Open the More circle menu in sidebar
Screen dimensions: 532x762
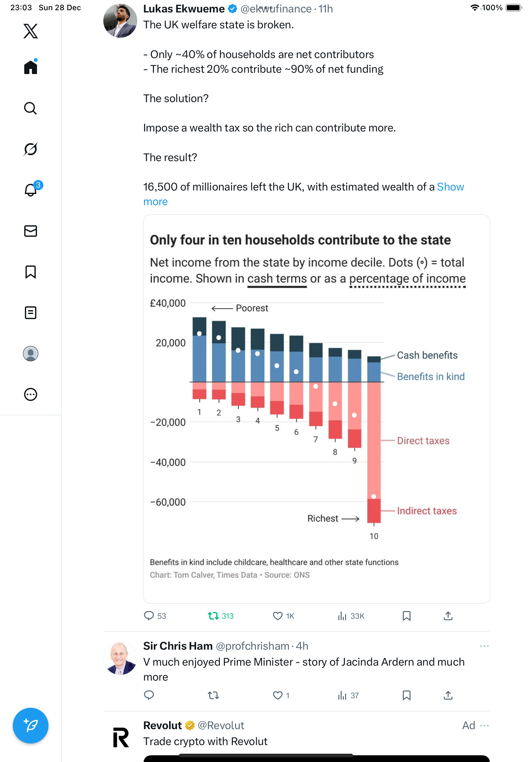(x=31, y=395)
